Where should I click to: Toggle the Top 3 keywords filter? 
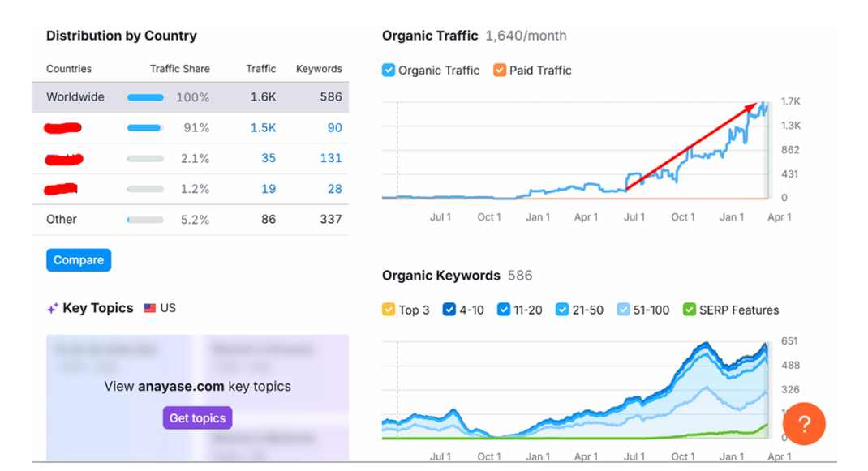(x=389, y=310)
